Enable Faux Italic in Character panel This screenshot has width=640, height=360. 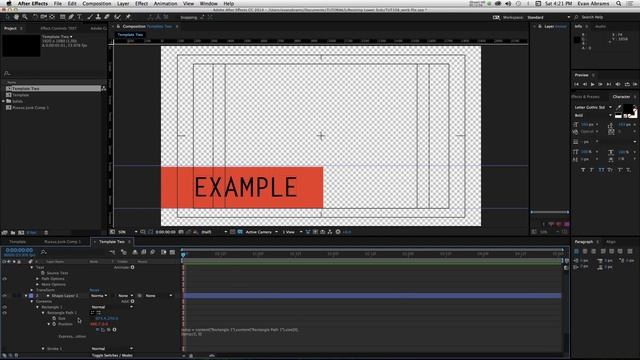591,170
